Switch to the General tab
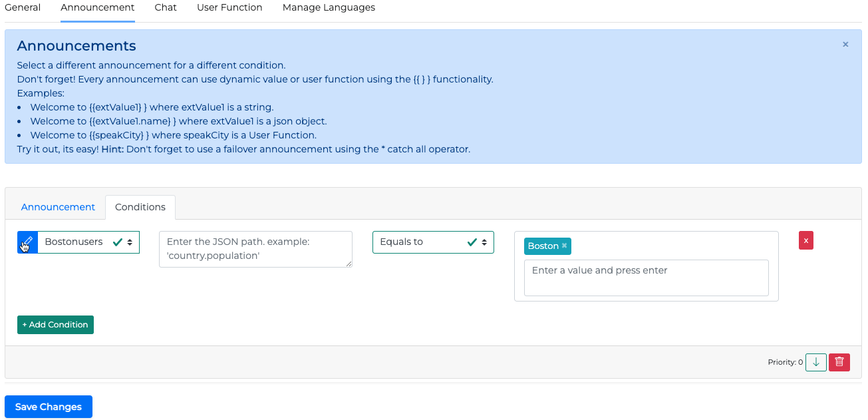The image size is (868, 420). click(23, 8)
